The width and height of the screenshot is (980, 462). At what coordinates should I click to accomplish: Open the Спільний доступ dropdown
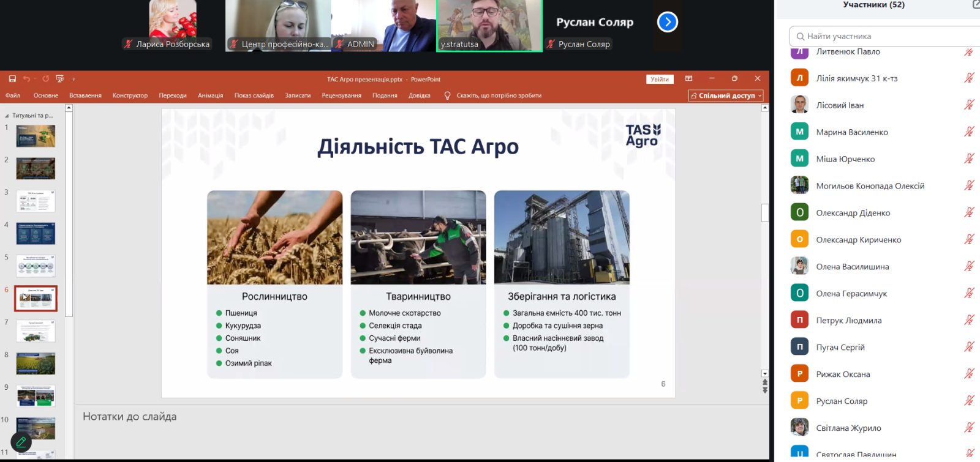pos(726,95)
